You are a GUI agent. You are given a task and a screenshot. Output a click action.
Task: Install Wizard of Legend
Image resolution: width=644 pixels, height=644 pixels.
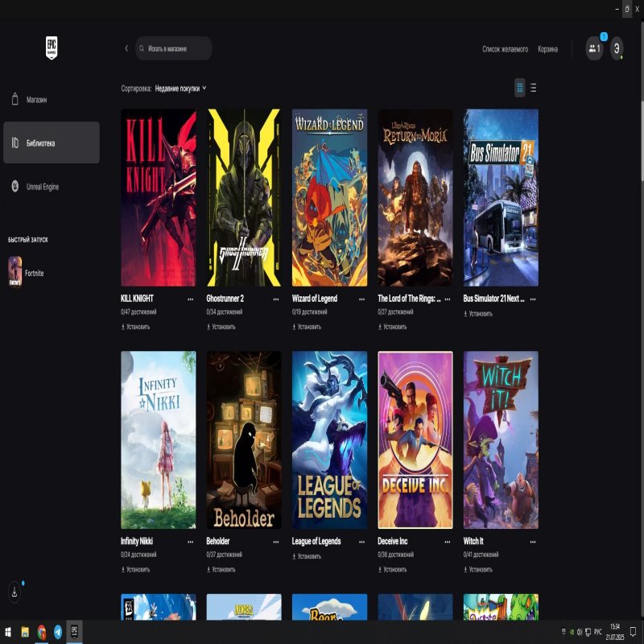pos(307,327)
